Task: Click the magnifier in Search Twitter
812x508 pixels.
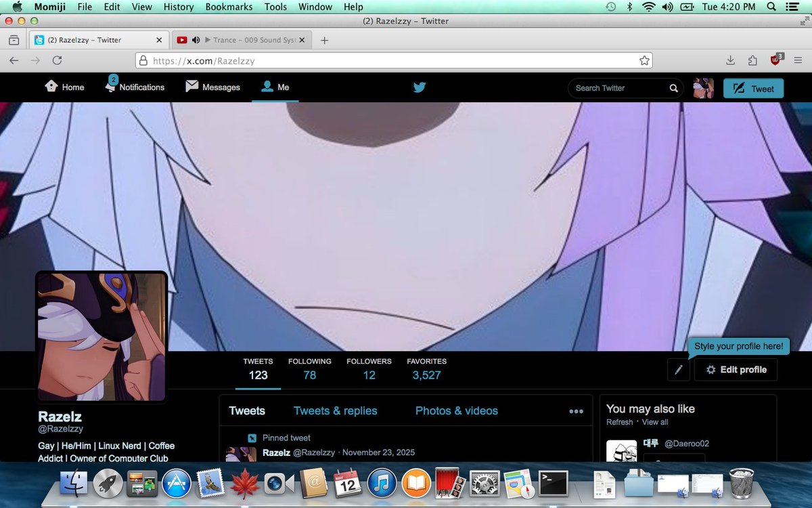Action: pyautogui.click(x=673, y=88)
